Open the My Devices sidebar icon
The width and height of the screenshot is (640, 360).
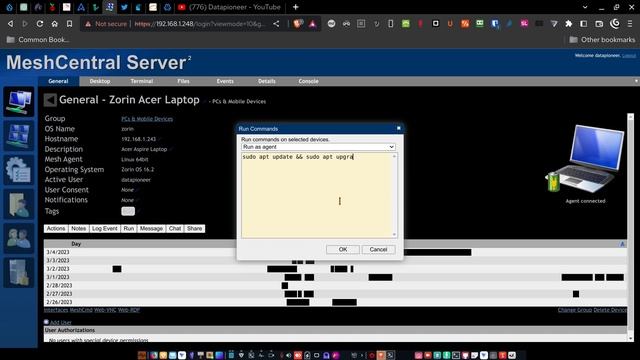[19, 102]
